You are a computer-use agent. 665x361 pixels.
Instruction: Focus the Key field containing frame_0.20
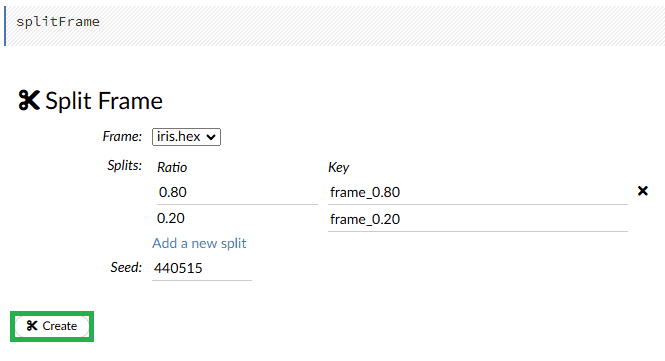tap(478, 219)
